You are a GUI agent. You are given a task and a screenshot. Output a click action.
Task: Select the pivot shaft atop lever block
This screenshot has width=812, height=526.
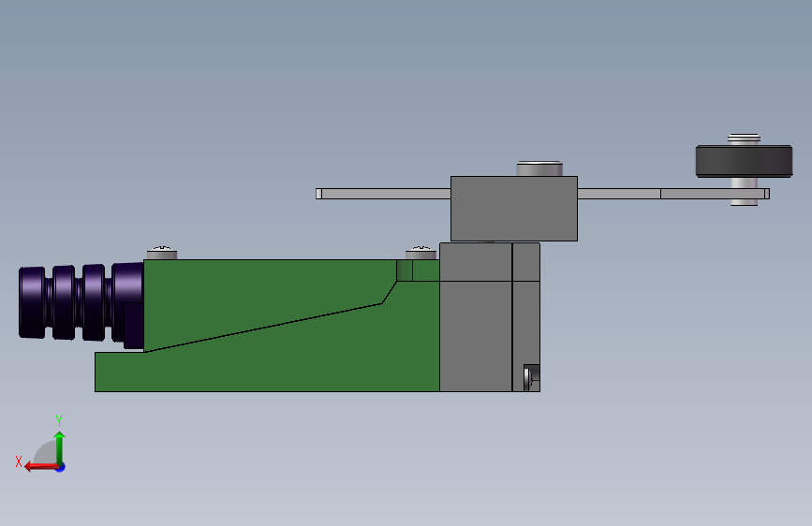539,168
